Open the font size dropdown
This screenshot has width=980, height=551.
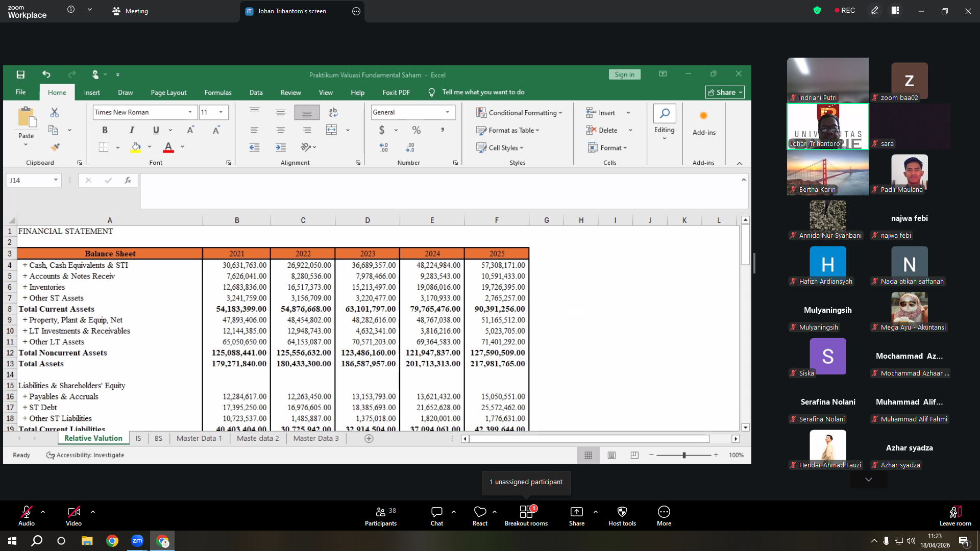click(221, 112)
